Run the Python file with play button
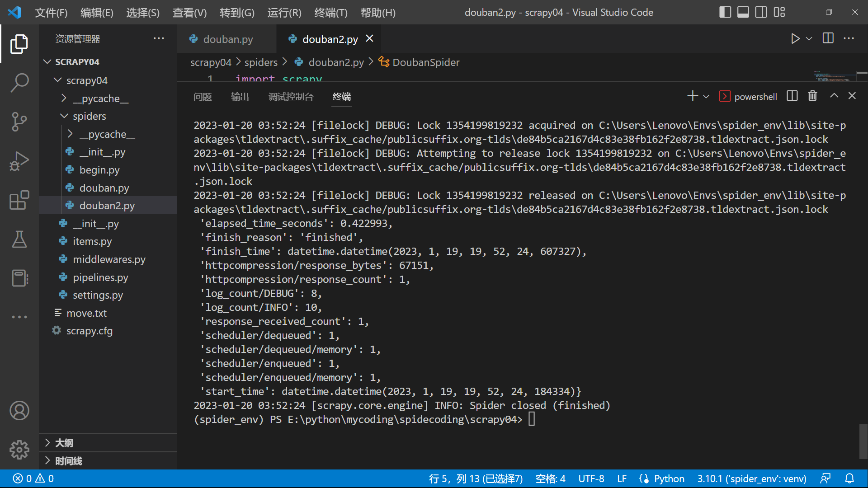The height and width of the screenshot is (488, 868). click(x=795, y=39)
